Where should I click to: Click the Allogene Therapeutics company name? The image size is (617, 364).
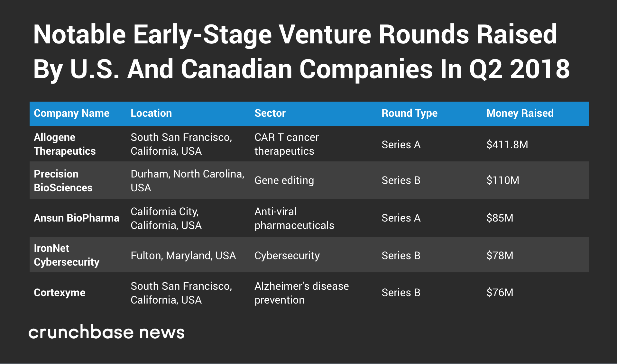click(65, 144)
